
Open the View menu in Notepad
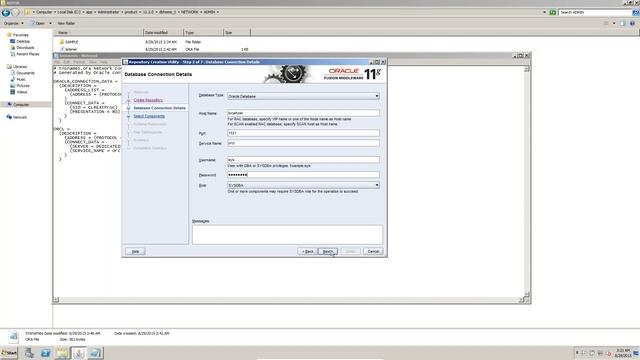pos(93,62)
